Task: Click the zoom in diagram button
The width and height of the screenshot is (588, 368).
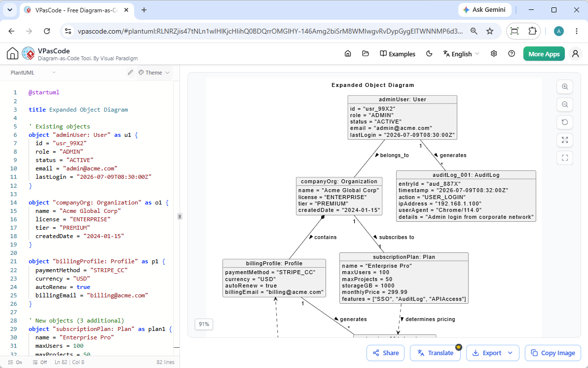Action: 565,87
